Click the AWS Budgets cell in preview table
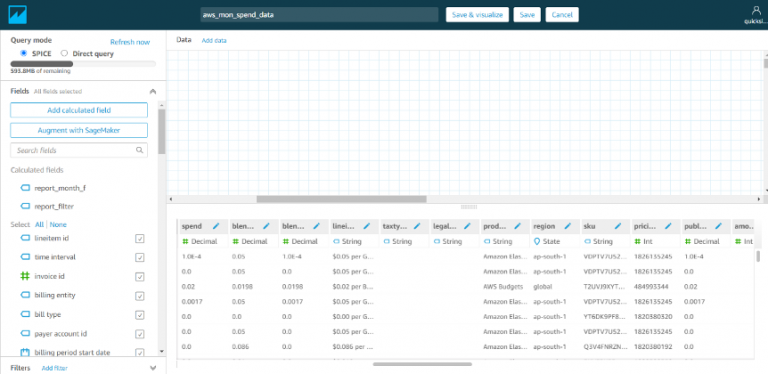The image size is (768, 374). click(504, 286)
